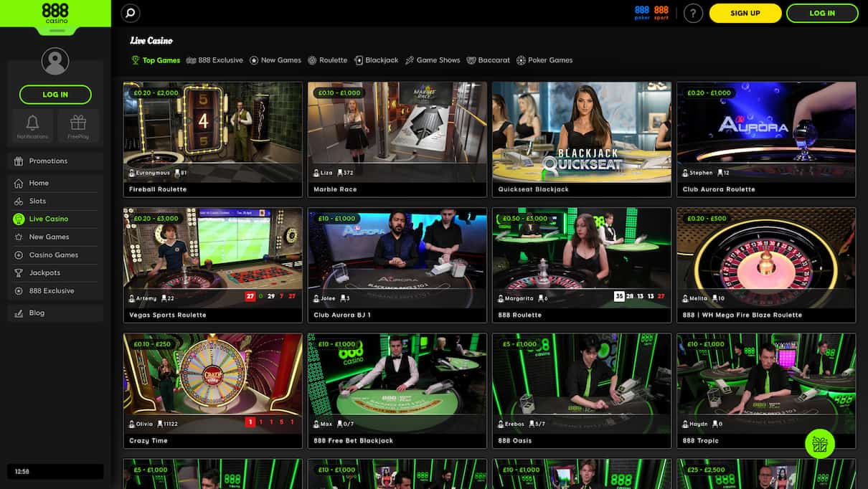Open Jackpots in the sidebar

click(55, 273)
